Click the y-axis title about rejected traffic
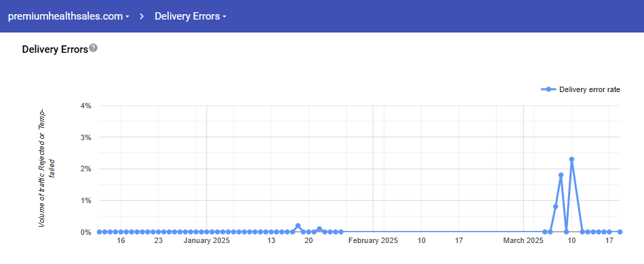Viewport: 644px width, 264px height. [x=48, y=169]
